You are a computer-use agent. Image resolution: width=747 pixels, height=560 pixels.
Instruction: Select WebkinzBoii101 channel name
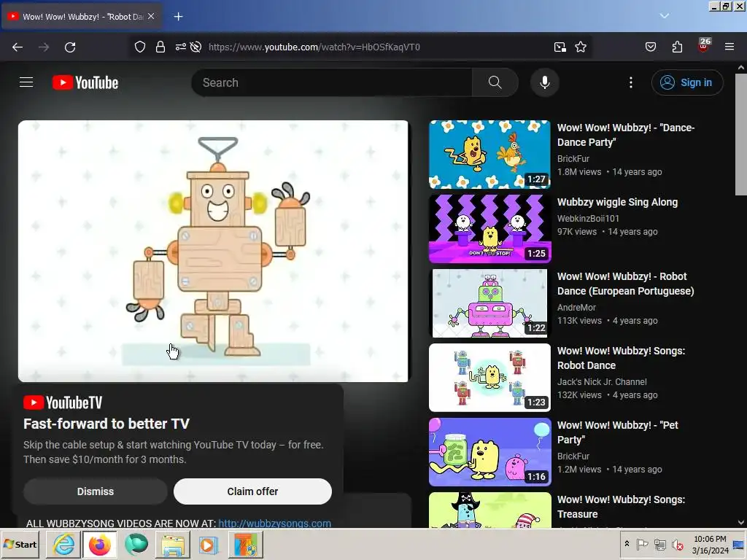589,218
